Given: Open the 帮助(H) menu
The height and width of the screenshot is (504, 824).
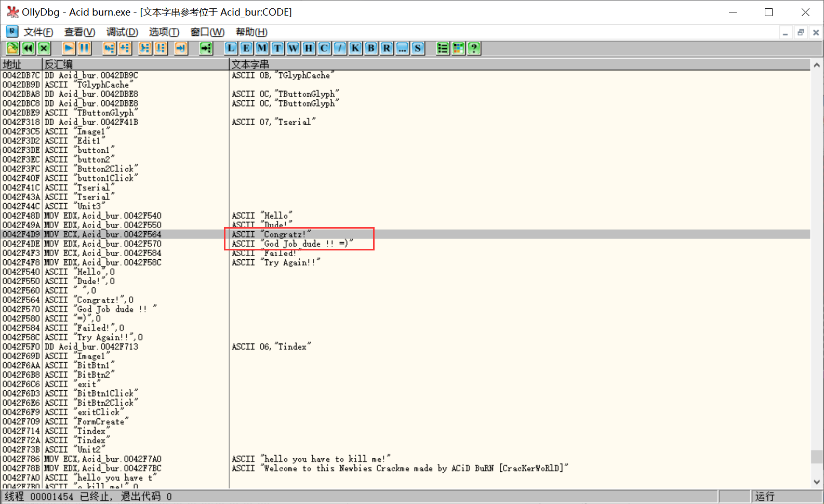Looking at the screenshot, I should point(251,32).
